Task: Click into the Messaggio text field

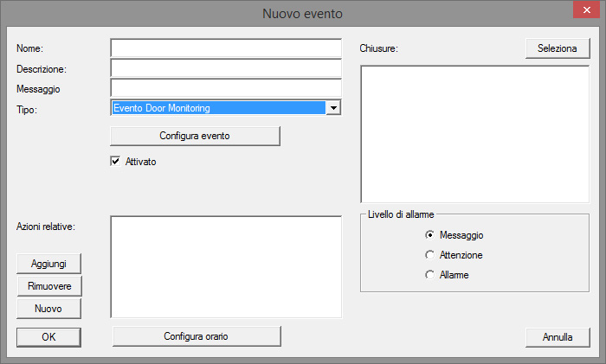Action: (226, 88)
